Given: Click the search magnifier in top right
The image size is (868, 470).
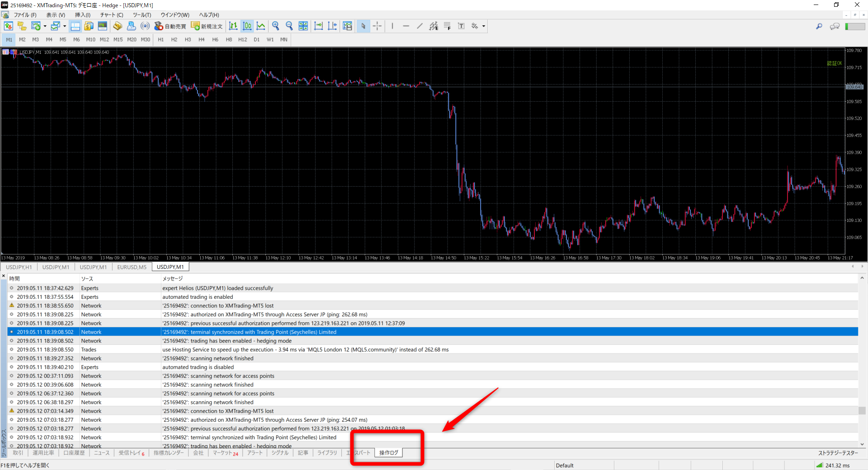Looking at the screenshot, I should pyautogui.click(x=819, y=26).
